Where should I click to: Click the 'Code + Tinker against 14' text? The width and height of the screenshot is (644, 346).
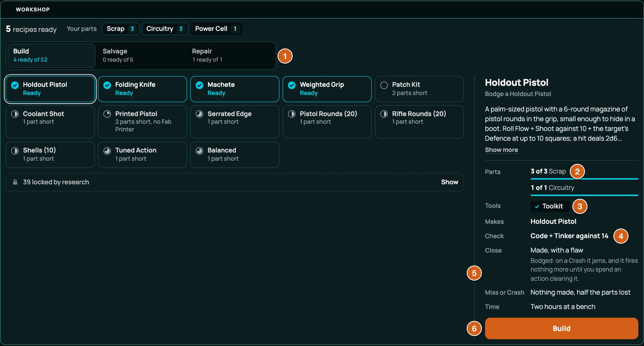tap(569, 236)
